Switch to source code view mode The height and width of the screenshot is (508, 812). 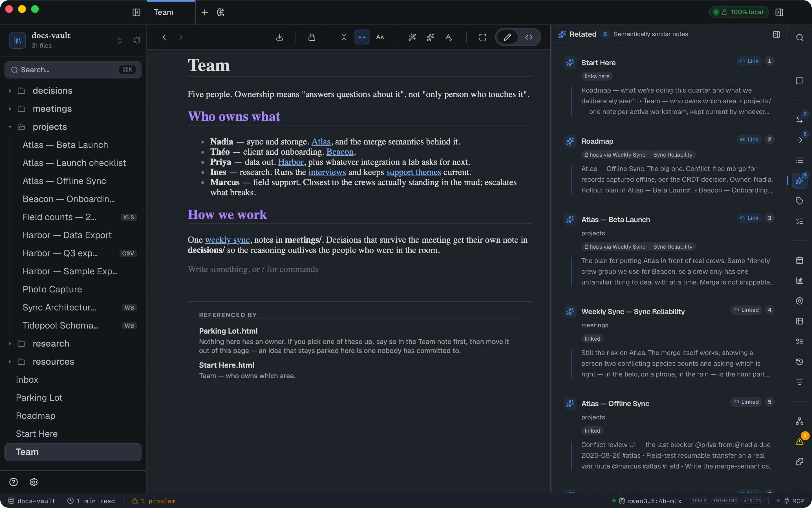point(529,37)
